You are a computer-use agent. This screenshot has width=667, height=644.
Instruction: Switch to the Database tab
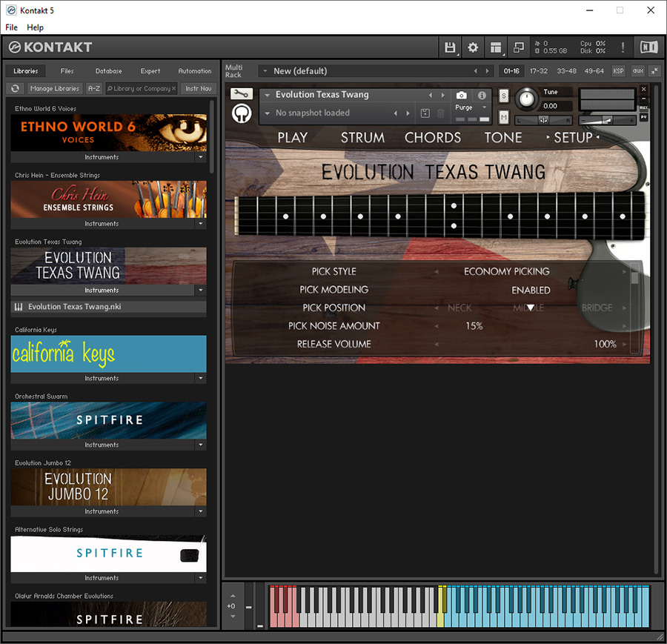click(x=108, y=71)
